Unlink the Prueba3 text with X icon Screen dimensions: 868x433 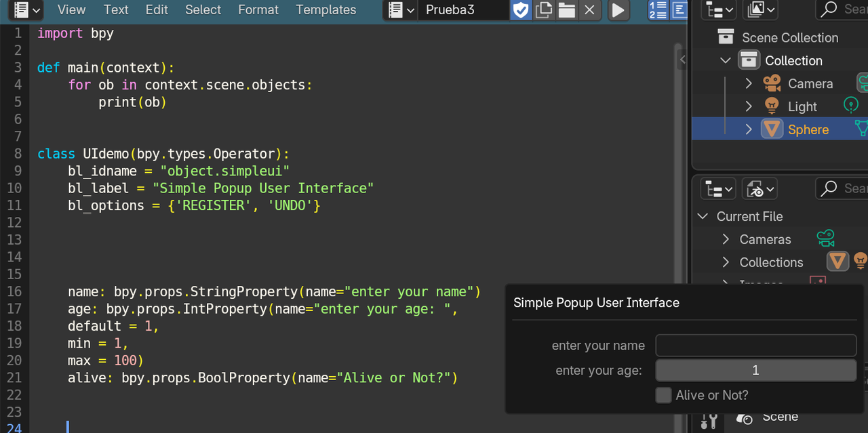[589, 9]
